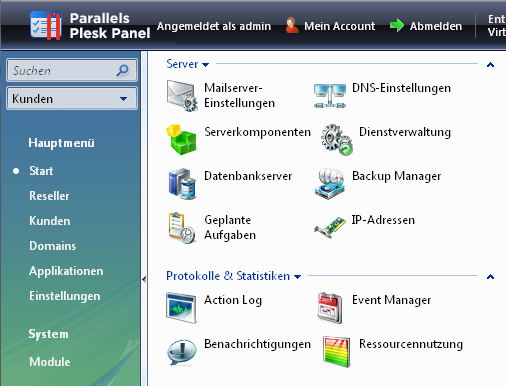Click the green Abmelden arrow icon
This screenshot has width=506, height=386.
click(397, 25)
